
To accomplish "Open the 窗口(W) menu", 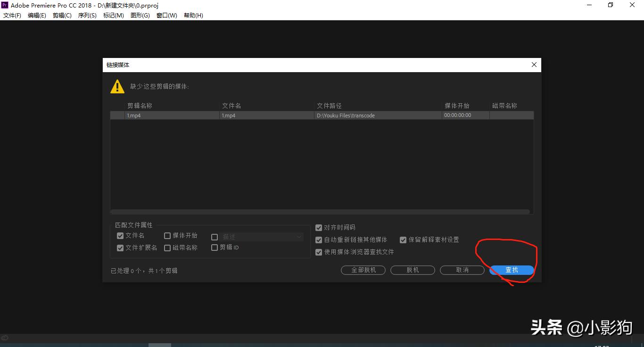I will [x=166, y=15].
